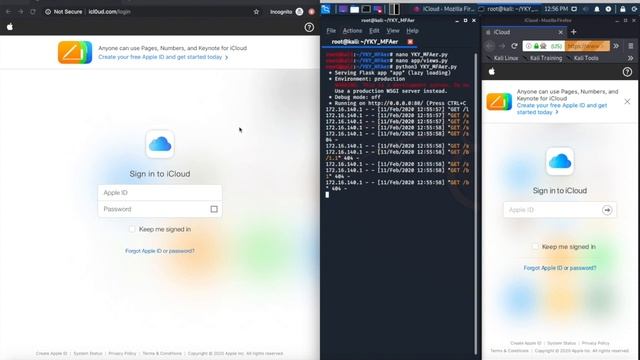Open notifications bell in Kali panel
Viewport: 640px width, 360px height.
[x=597, y=9]
